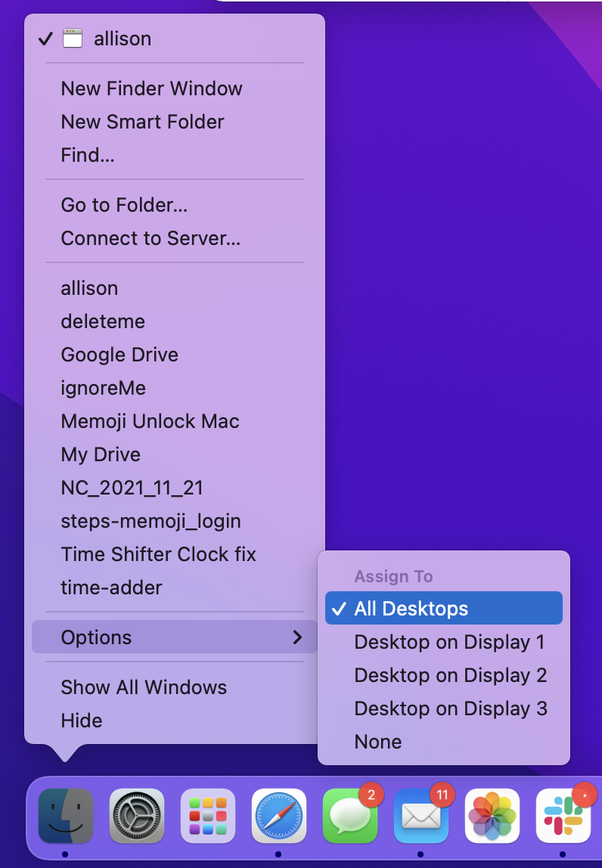Choose Desktop on Display 3
Image resolution: width=602 pixels, height=868 pixels.
pos(450,708)
